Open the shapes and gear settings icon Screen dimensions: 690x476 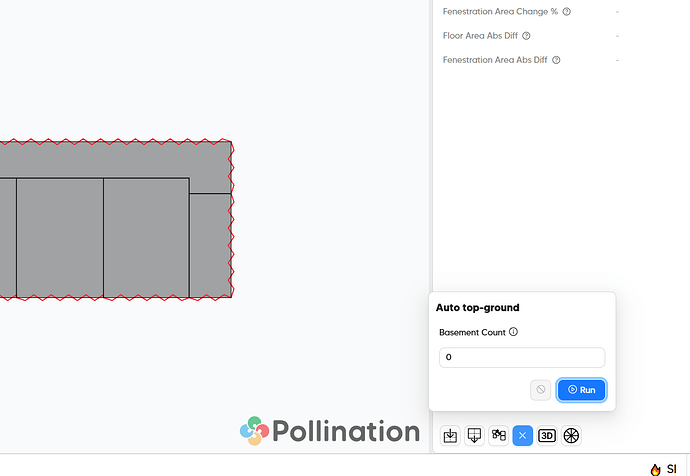499,436
